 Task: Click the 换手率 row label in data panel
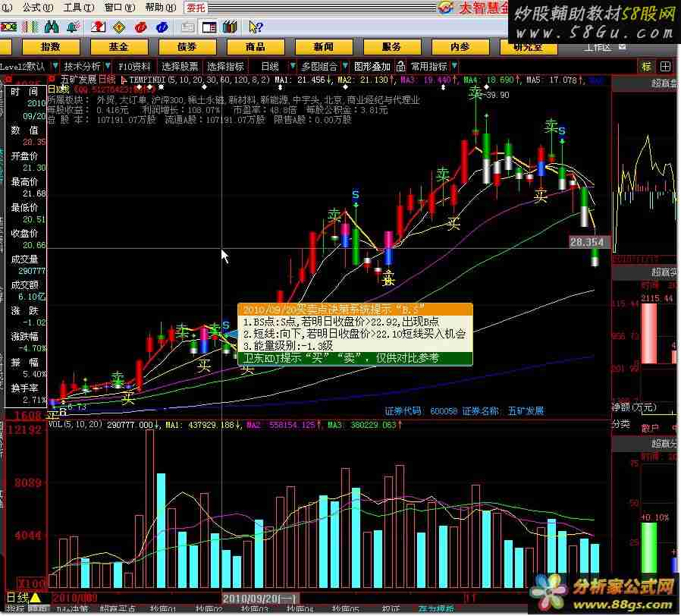24,388
